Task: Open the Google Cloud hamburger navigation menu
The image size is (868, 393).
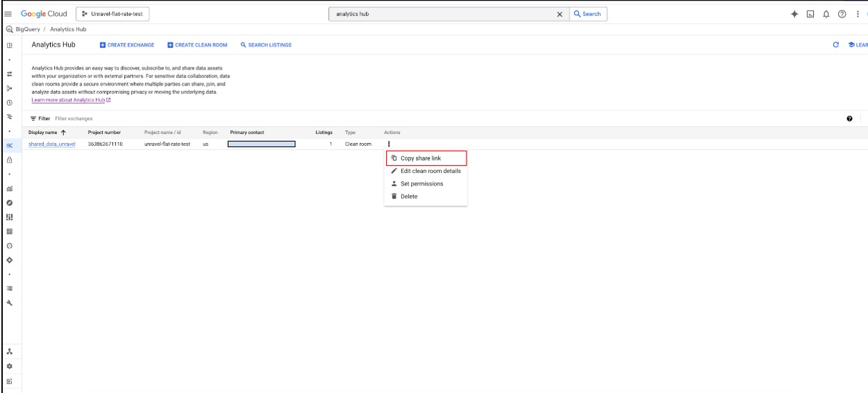Action: tap(8, 14)
